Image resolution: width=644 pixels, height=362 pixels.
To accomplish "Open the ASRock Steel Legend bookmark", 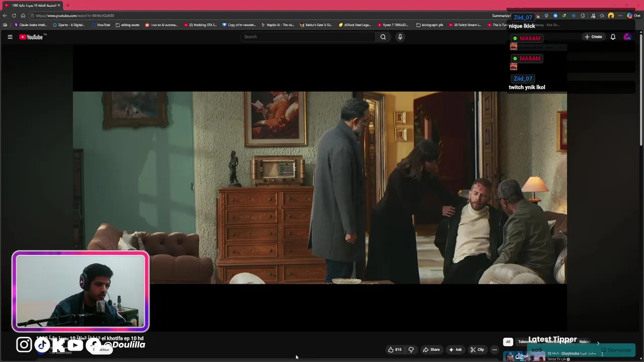I will tap(355, 25).
